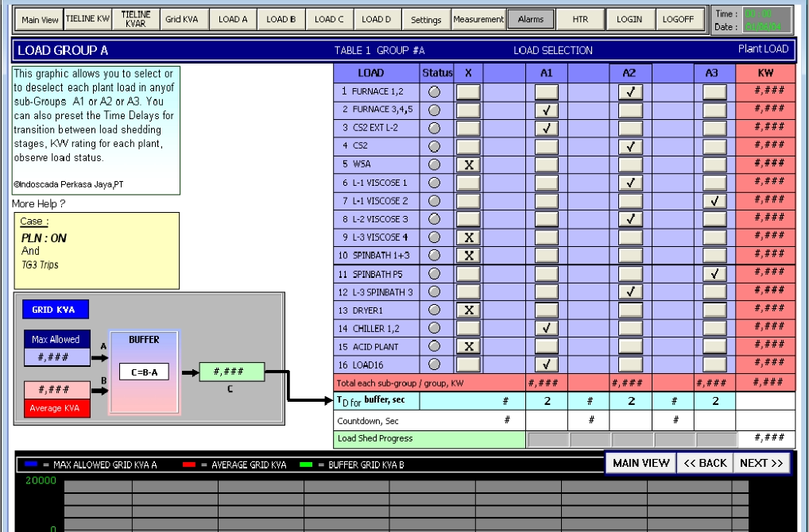Toggle X checkbox for SPINBATH 1+3
Screen dimensions: 809x532
coord(468,256)
